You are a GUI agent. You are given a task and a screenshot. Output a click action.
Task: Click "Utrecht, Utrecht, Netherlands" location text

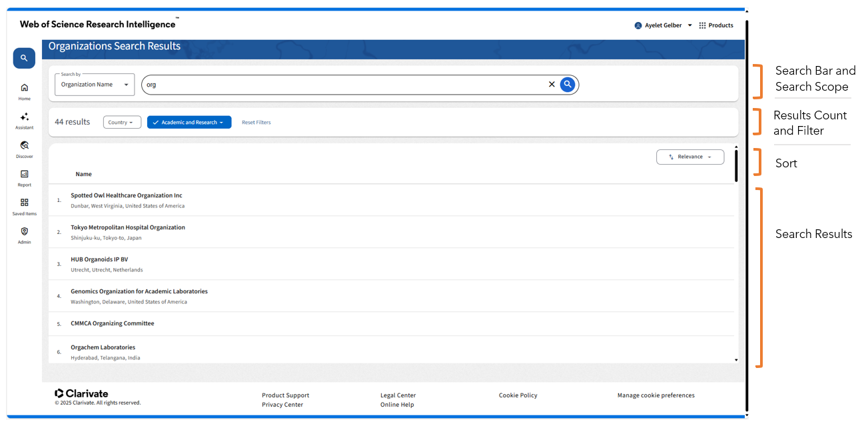click(x=107, y=270)
